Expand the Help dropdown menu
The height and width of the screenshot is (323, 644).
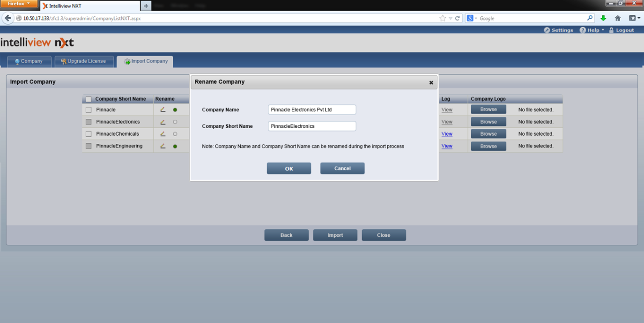click(x=592, y=30)
